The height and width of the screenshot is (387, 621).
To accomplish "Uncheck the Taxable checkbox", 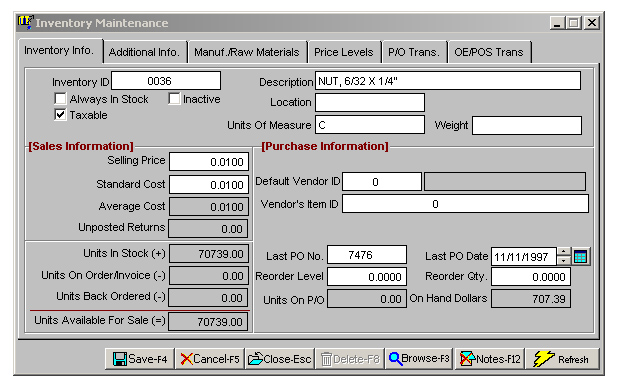I will (60, 115).
